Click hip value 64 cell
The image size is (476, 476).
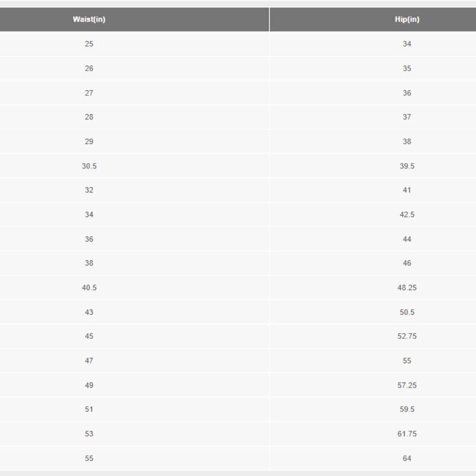407,458
